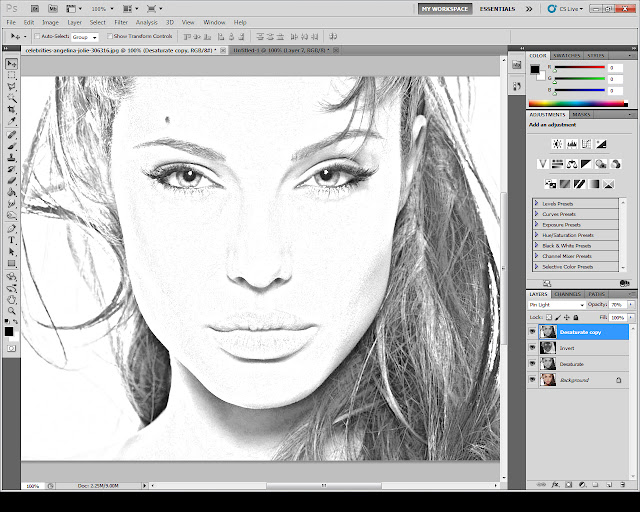This screenshot has width=640, height=512.
Task: Switch to the Channels tab
Action: [568, 294]
